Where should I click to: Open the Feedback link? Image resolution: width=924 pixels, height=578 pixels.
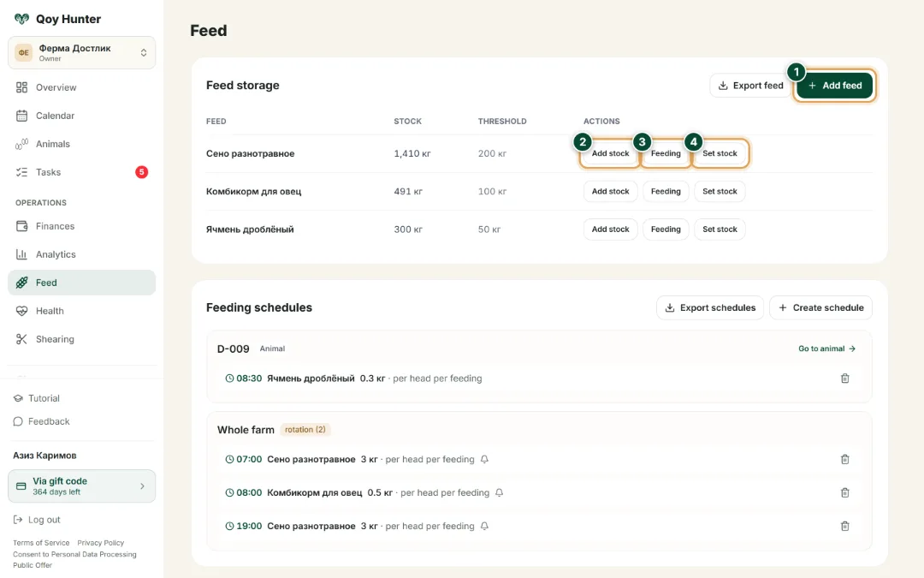tap(41, 421)
